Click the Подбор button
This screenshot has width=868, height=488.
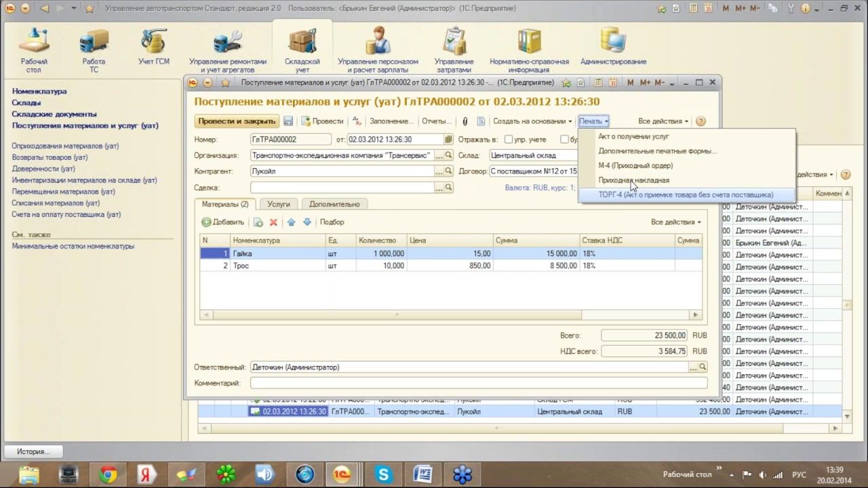pyautogui.click(x=332, y=222)
